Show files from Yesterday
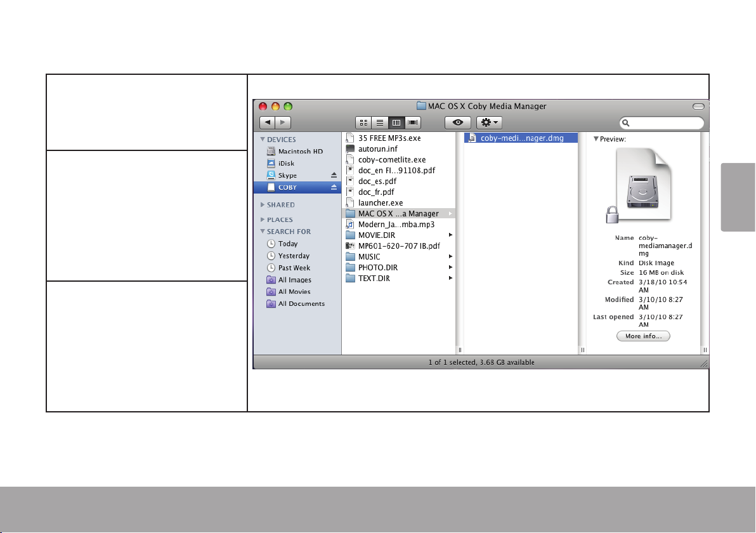Viewport: 756px width, 533px height. click(x=297, y=256)
